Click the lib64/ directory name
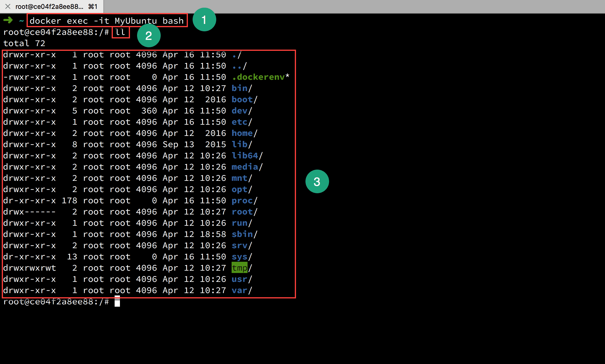Image resolution: width=605 pixels, height=364 pixels. (x=247, y=156)
